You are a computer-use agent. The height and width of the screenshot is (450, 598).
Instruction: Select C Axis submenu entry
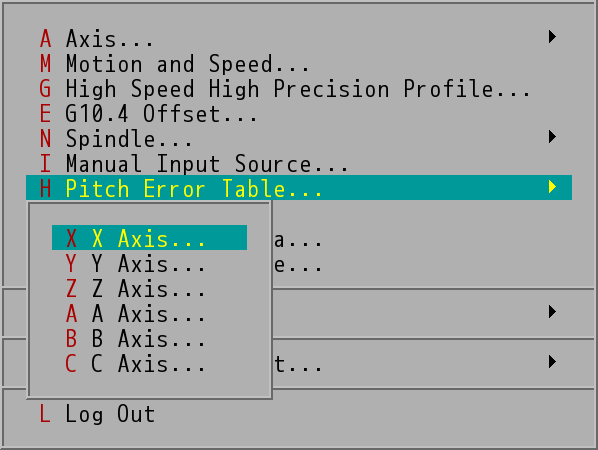click(150, 363)
